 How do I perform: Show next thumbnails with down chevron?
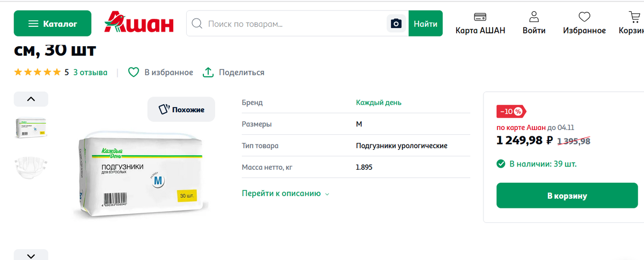pos(31,256)
